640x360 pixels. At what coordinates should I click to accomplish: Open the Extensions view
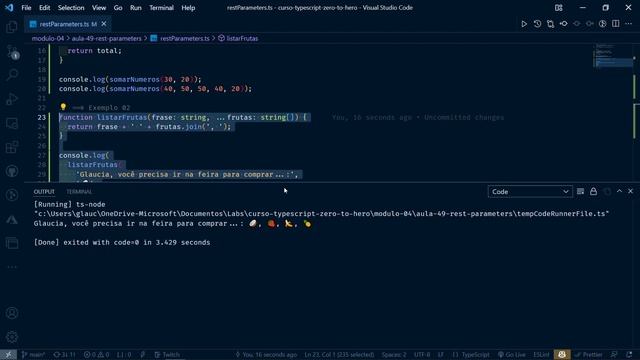[x=12, y=147]
